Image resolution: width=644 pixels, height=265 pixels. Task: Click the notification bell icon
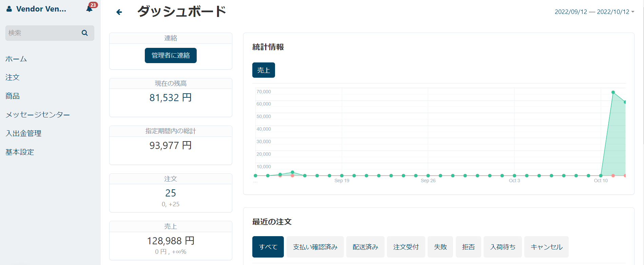(90, 9)
